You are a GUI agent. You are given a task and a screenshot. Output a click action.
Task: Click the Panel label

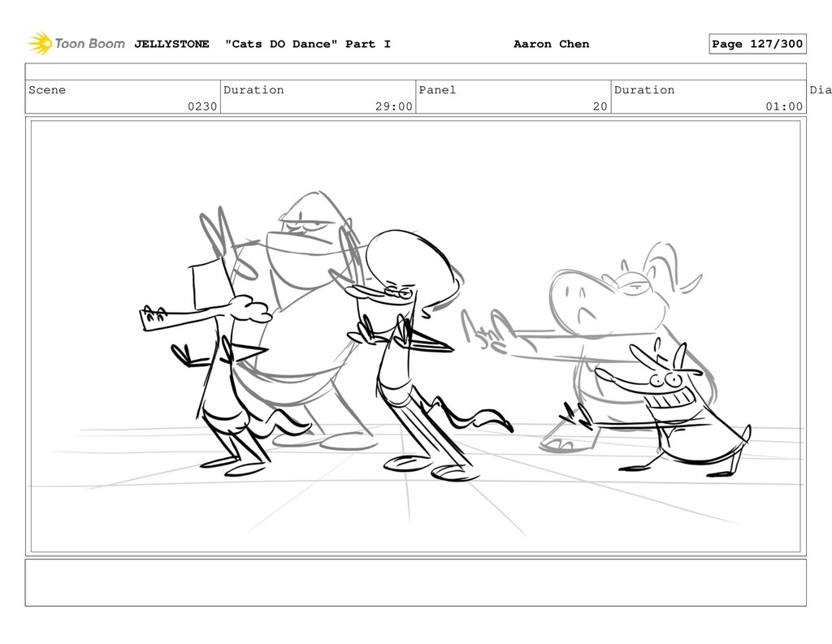tap(437, 90)
